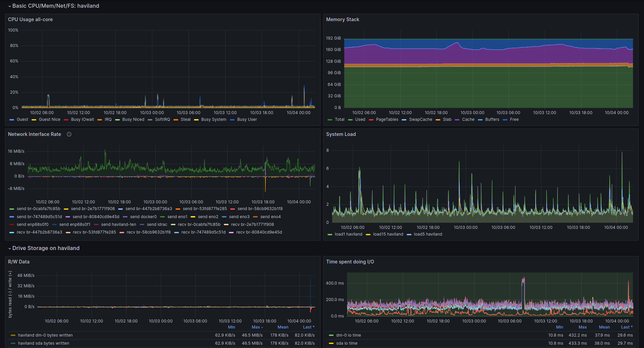Sort R/W Data legend by Mean
This screenshot has width=644, height=348.
tap(283, 327)
